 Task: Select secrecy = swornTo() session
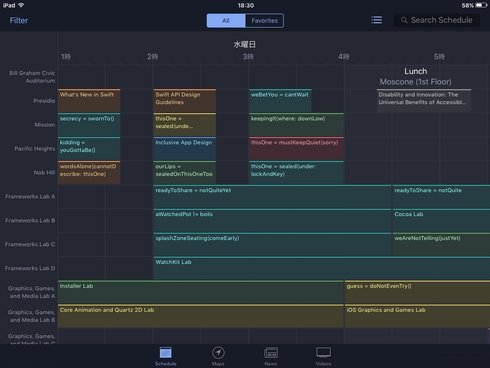click(x=89, y=124)
